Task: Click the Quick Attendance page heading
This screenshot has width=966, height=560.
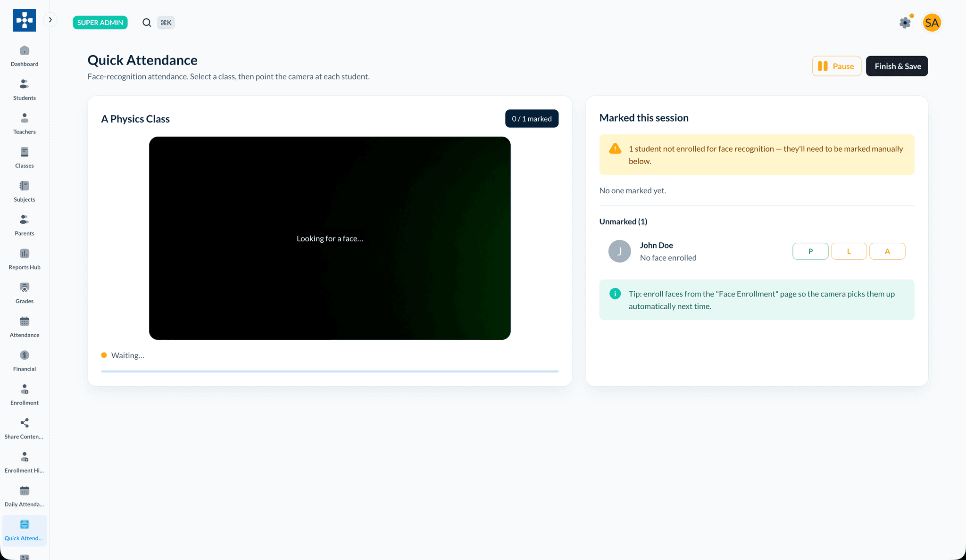Action: (x=142, y=60)
